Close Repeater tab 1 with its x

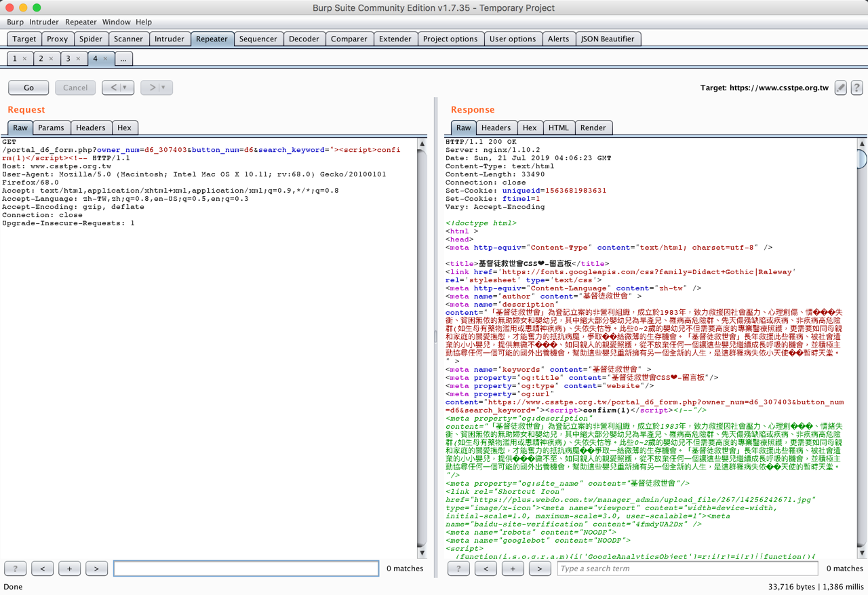coord(24,59)
